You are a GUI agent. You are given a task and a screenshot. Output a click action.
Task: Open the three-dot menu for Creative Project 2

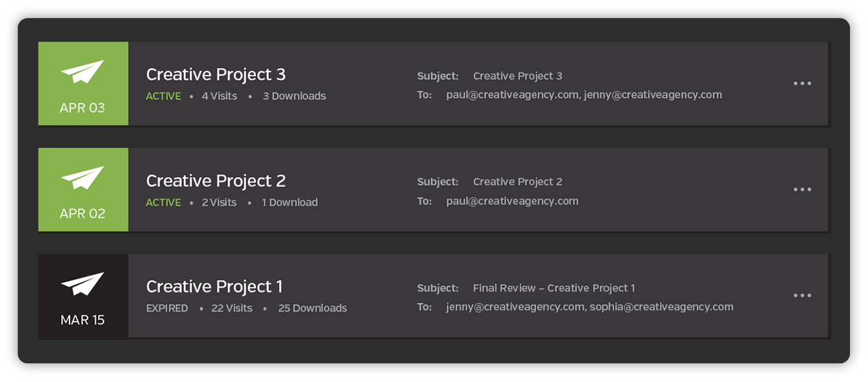tap(802, 190)
